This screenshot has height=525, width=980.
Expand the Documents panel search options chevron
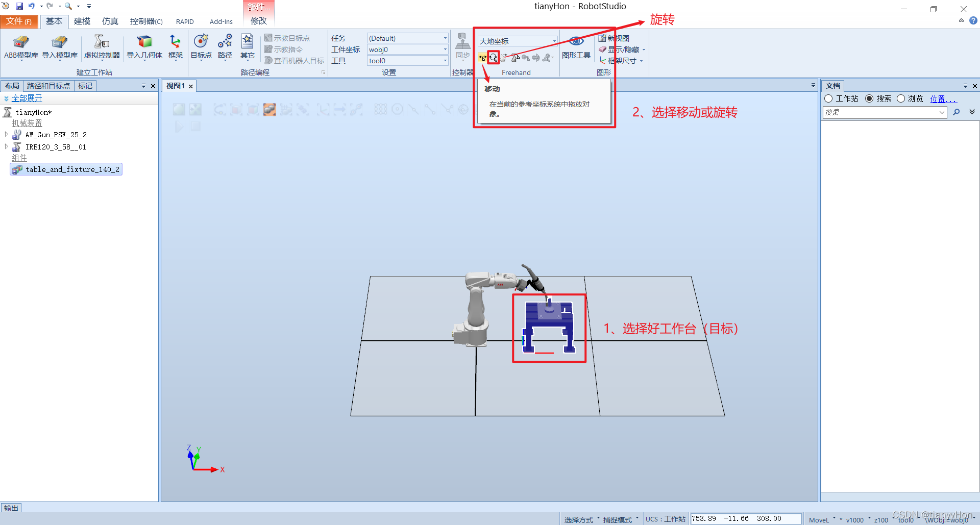tap(972, 112)
